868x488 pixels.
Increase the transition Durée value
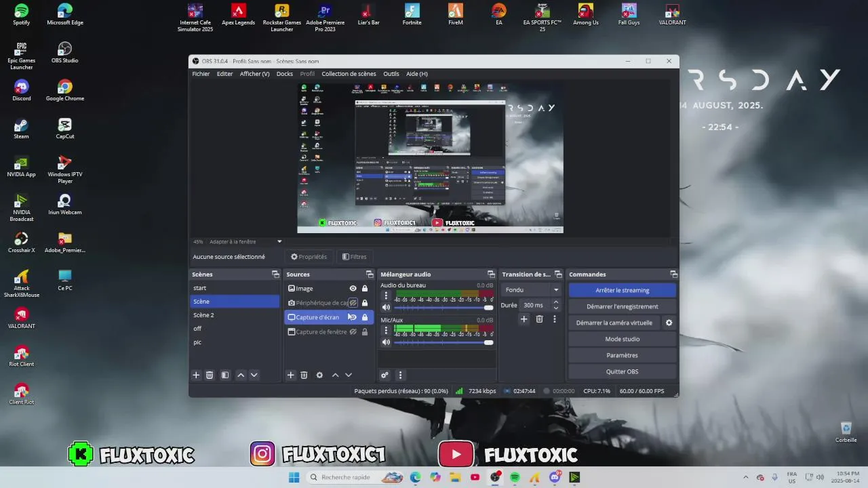tap(556, 302)
